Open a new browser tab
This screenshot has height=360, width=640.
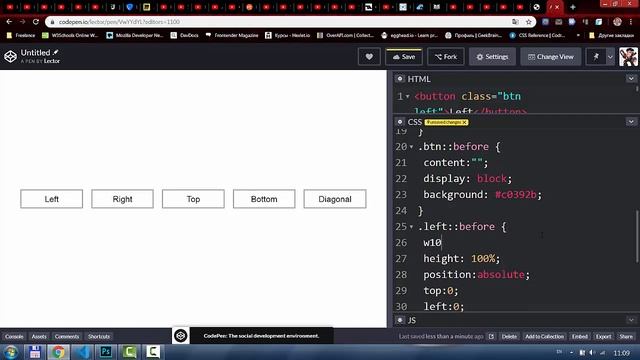click(573, 7)
